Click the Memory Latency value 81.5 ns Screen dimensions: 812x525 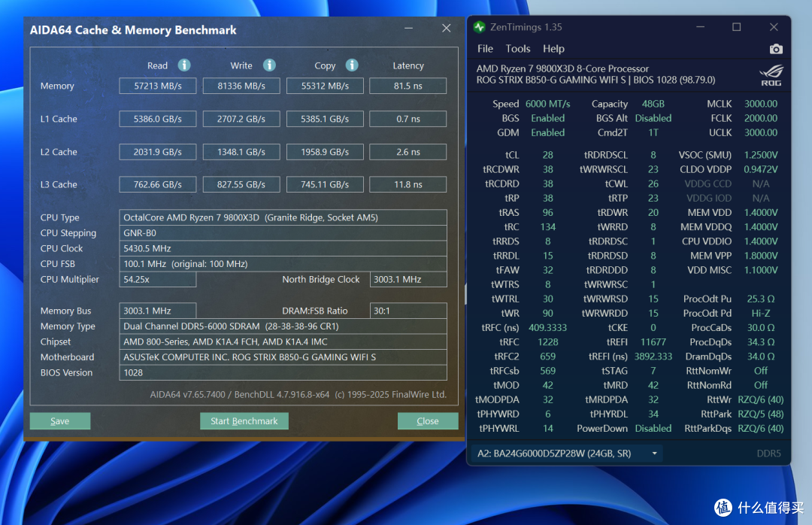[408, 86]
